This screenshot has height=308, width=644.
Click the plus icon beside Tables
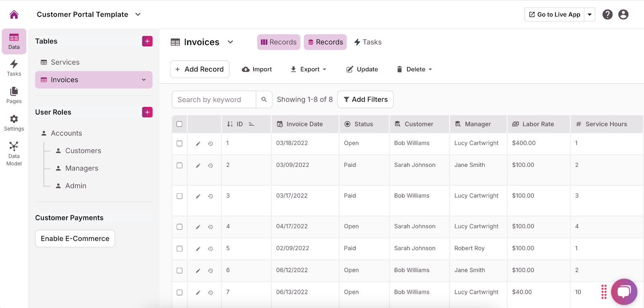[x=147, y=41]
